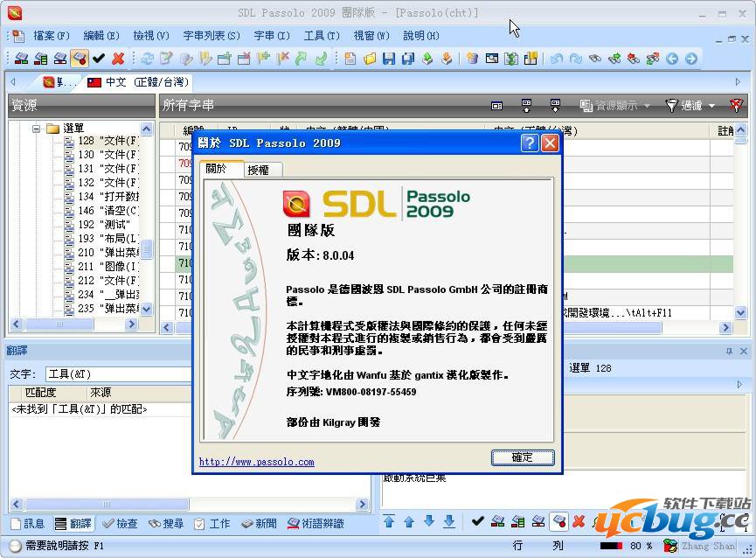Click the green checkmark in the top toolbar
The width and height of the screenshot is (756, 558).
pyautogui.click(x=99, y=59)
